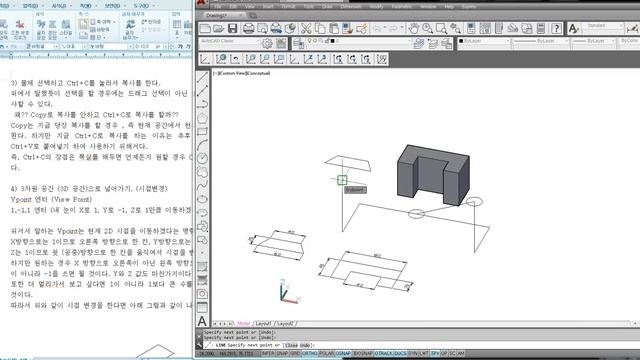
Task: Click the Custom View viewport label
Action: coord(232,73)
